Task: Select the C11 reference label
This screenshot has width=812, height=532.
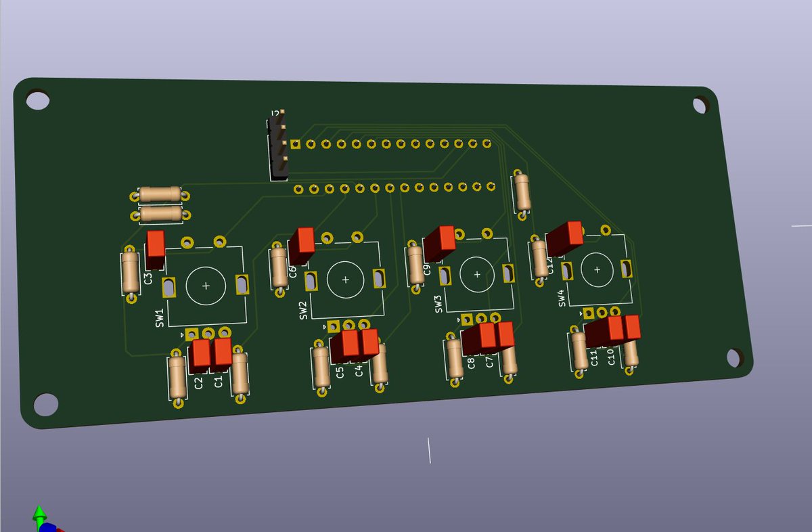Action: coord(593,357)
